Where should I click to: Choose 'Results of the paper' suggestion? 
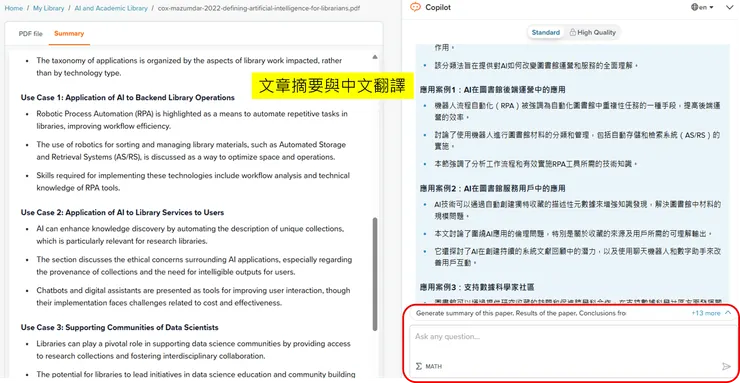(546, 313)
